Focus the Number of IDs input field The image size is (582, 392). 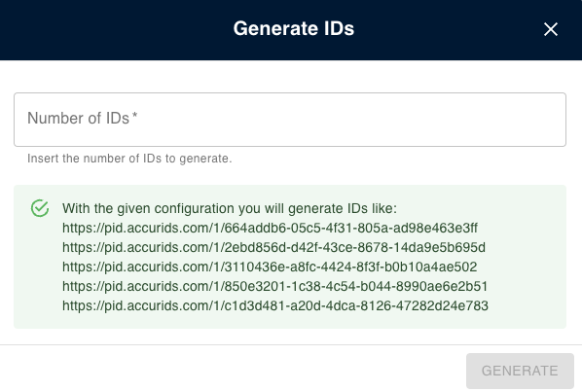click(x=290, y=120)
